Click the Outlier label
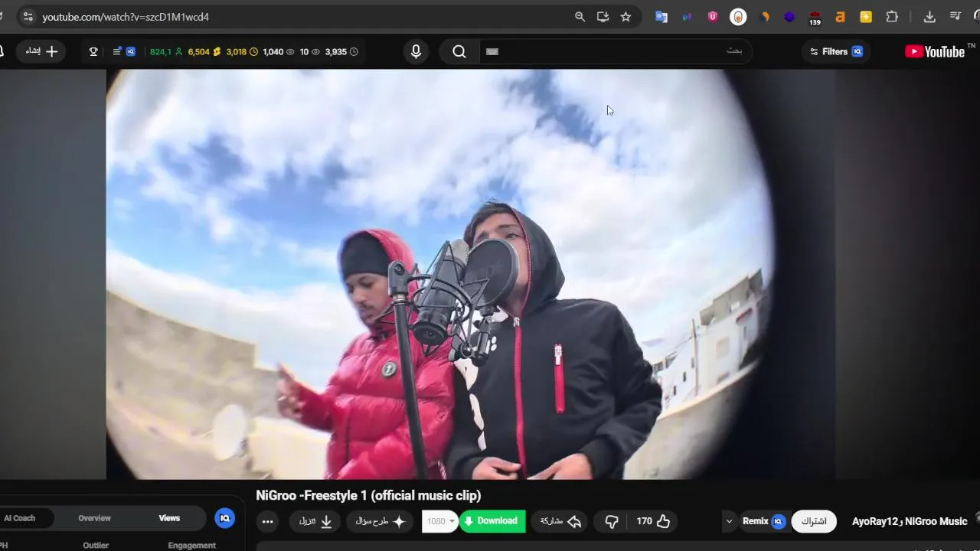Screen dimensions: 980x551 96,546
